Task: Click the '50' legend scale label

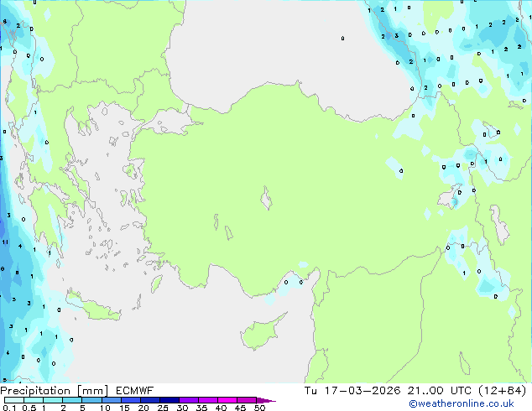Action: [x=259, y=408]
